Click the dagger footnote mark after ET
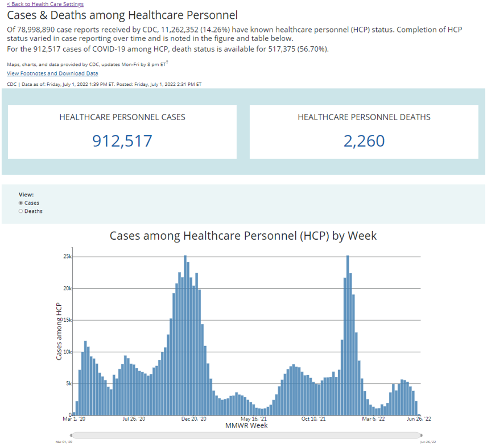 point(166,63)
